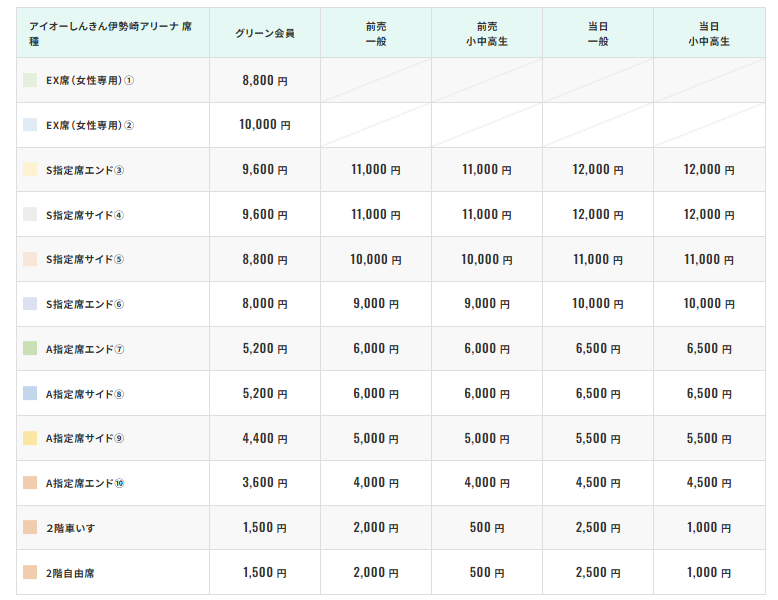Click the 10,000 円 price for EX席②
The image size is (778, 600).
pos(264,125)
